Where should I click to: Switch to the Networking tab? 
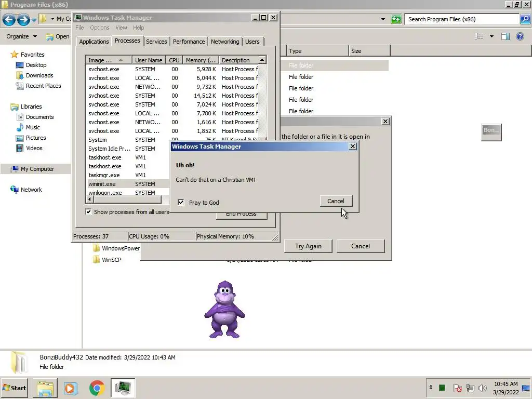tap(225, 42)
